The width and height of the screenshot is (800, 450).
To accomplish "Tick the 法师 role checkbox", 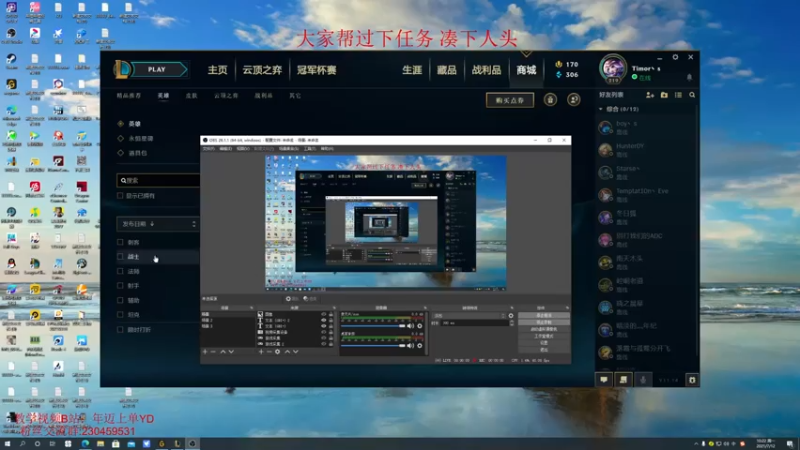I will [x=120, y=271].
